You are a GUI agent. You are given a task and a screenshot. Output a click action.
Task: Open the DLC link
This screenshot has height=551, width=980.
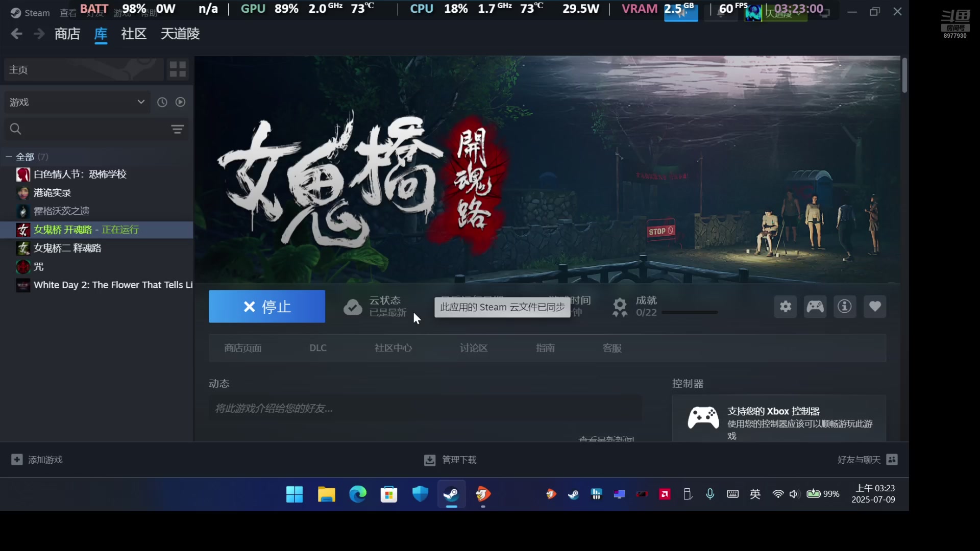[318, 348]
